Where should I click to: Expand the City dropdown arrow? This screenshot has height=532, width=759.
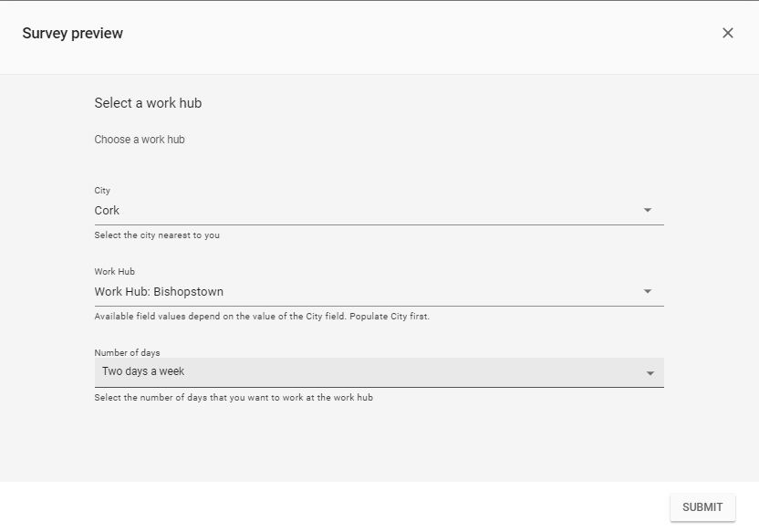(x=648, y=210)
